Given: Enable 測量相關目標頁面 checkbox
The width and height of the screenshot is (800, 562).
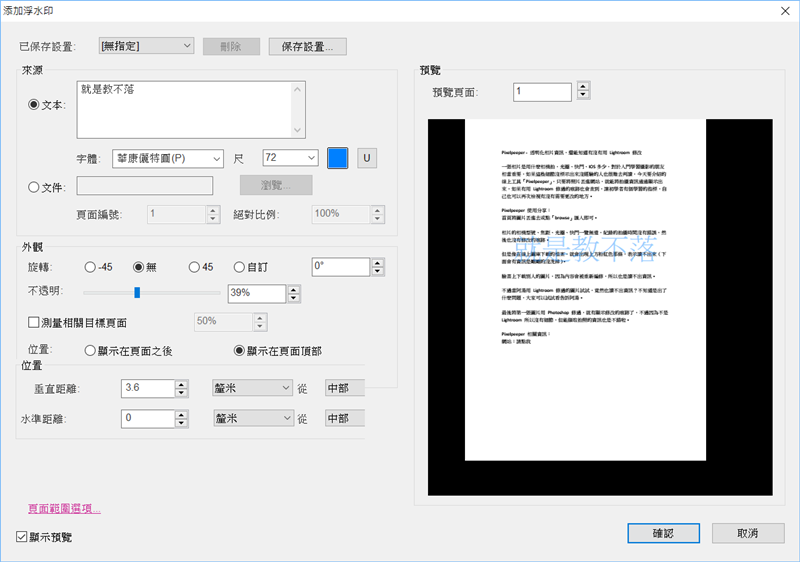Looking at the screenshot, I should 34,322.
